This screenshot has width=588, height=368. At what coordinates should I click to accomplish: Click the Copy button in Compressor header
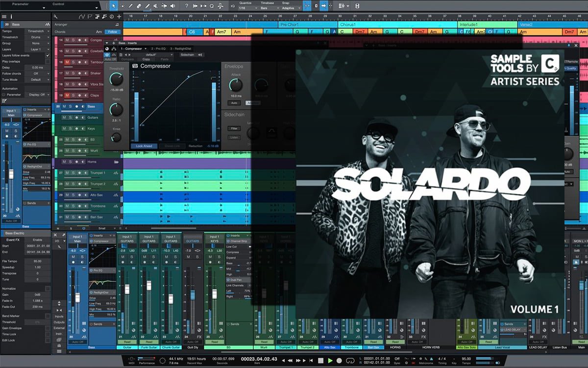tap(146, 59)
